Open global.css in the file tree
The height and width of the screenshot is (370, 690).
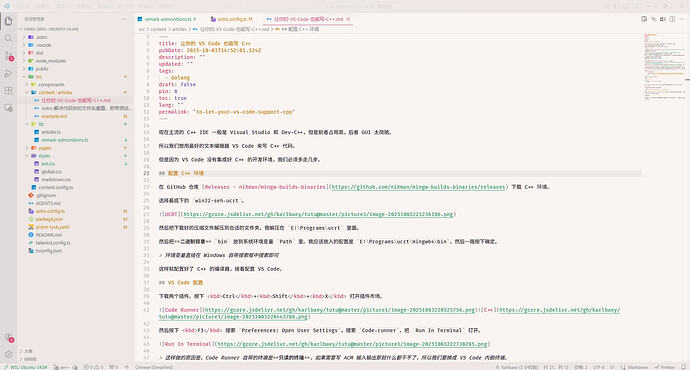pyautogui.click(x=51, y=172)
